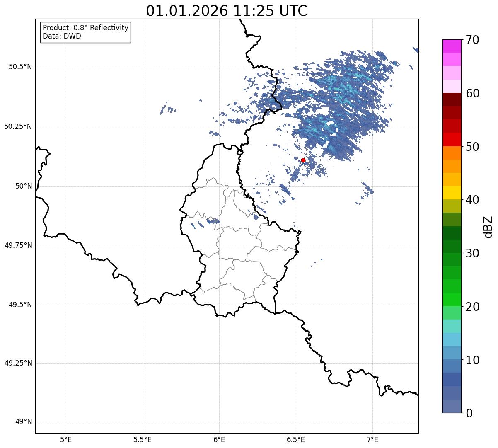Click the latitude label 49°N
Image resolution: width=498 pixels, height=448 pixels.
point(24,422)
